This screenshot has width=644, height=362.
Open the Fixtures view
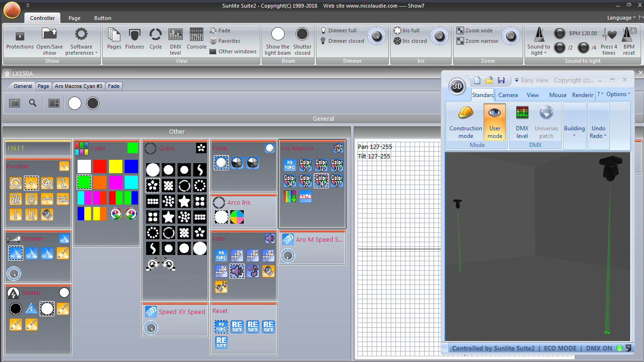pos(135,39)
